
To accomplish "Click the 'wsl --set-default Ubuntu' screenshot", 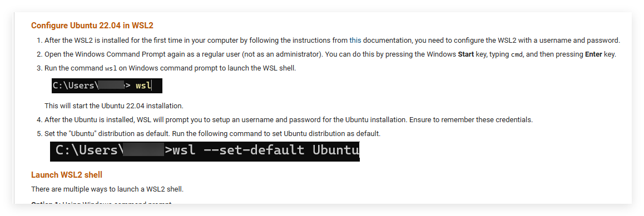I will click(205, 151).
